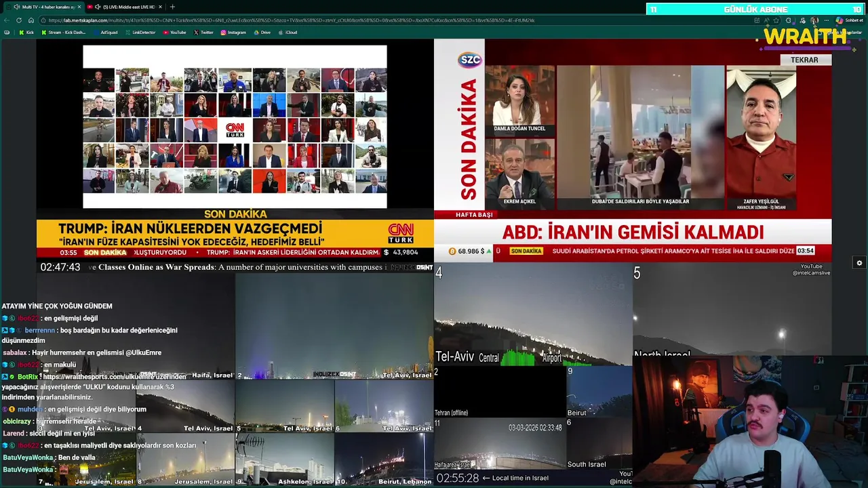Click berrrennn's chat message

point(90,335)
